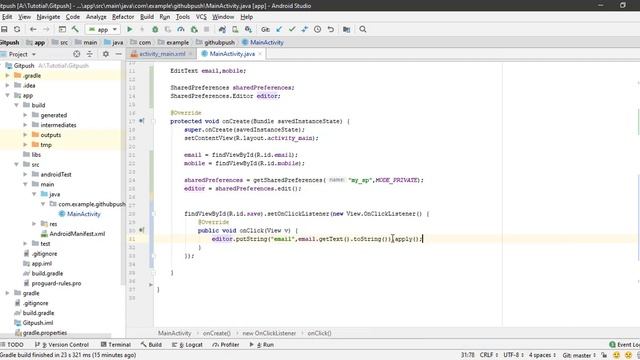Open the TODO tool window
Image resolution: width=640 pixels, height=360 pixels.
pos(12,344)
